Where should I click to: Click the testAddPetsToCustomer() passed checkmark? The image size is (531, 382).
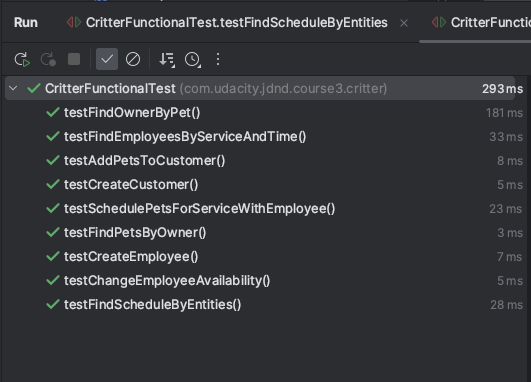tap(53, 160)
